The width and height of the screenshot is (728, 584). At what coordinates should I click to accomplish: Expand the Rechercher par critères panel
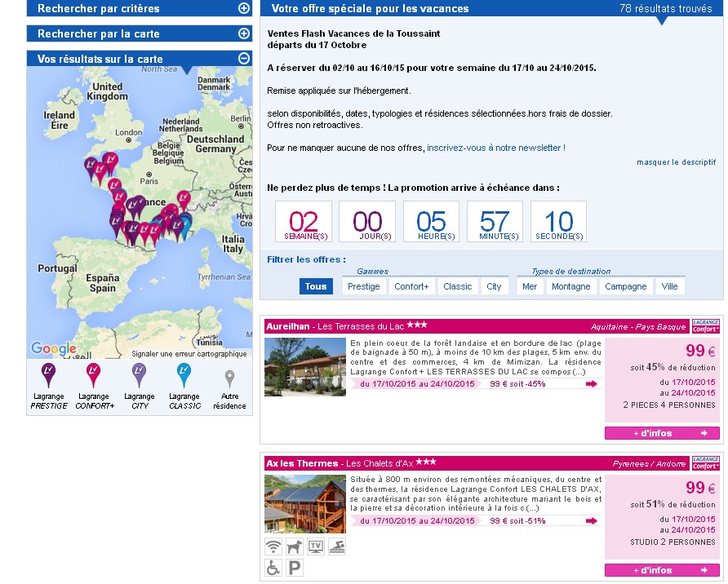pyautogui.click(x=243, y=8)
